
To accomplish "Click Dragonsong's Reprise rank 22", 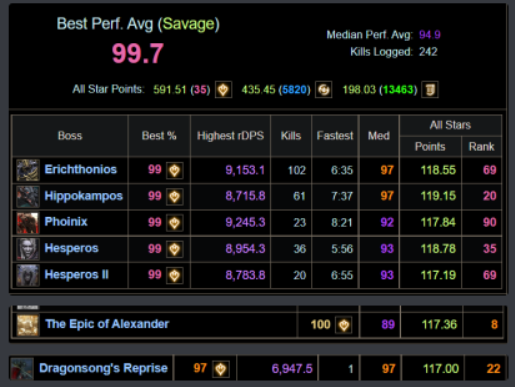I will (x=493, y=369).
